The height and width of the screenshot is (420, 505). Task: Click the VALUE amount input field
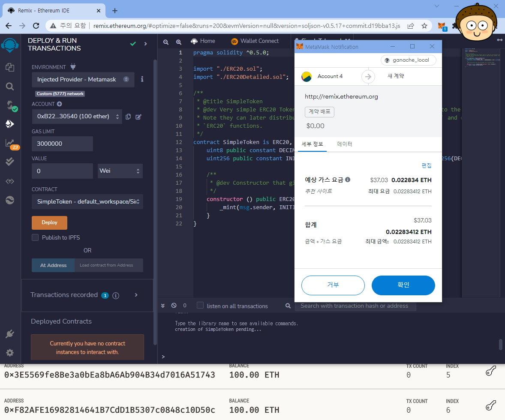pos(62,171)
